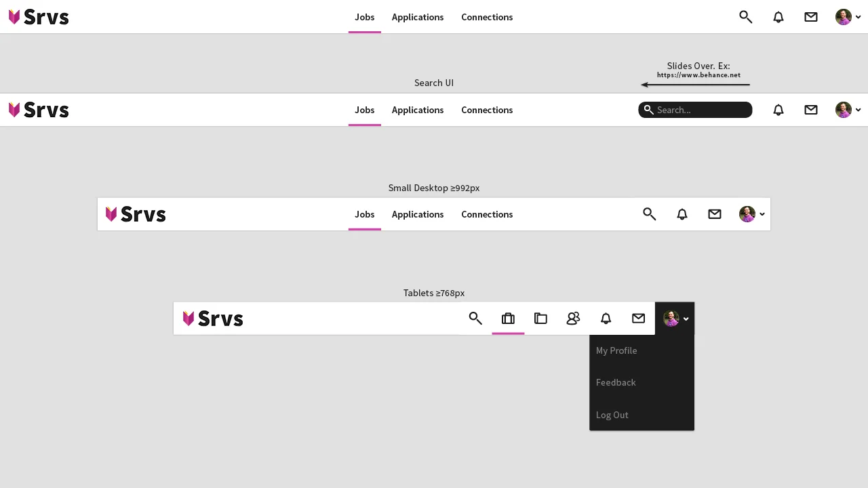Click the Srvs logo in the top navbar
The width and height of the screenshot is (868, 488).
38,16
